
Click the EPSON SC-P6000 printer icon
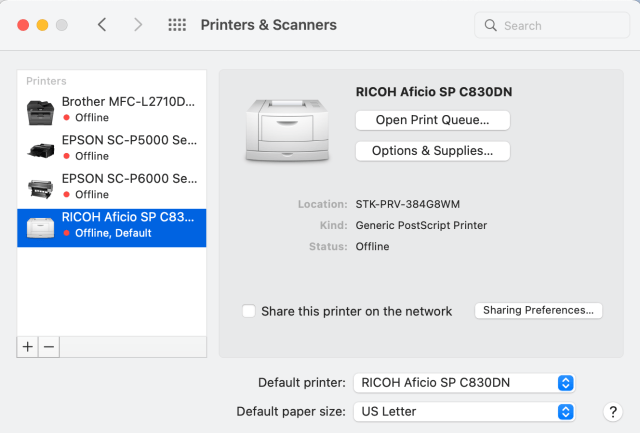41,187
